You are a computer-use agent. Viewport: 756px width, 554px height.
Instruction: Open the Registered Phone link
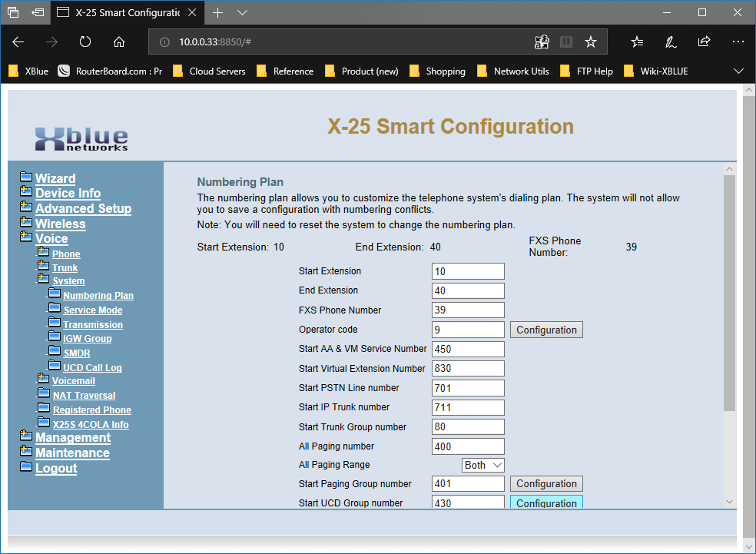click(x=91, y=410)
